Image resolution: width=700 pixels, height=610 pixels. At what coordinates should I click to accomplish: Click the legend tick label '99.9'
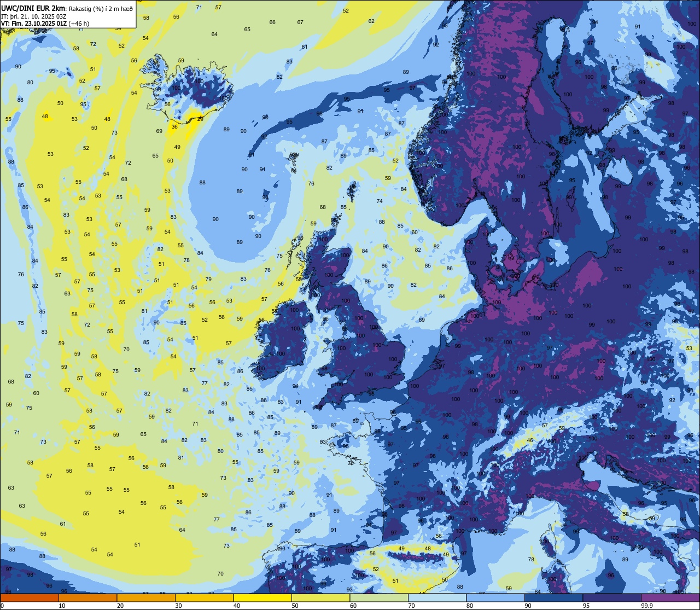[646, 606]
